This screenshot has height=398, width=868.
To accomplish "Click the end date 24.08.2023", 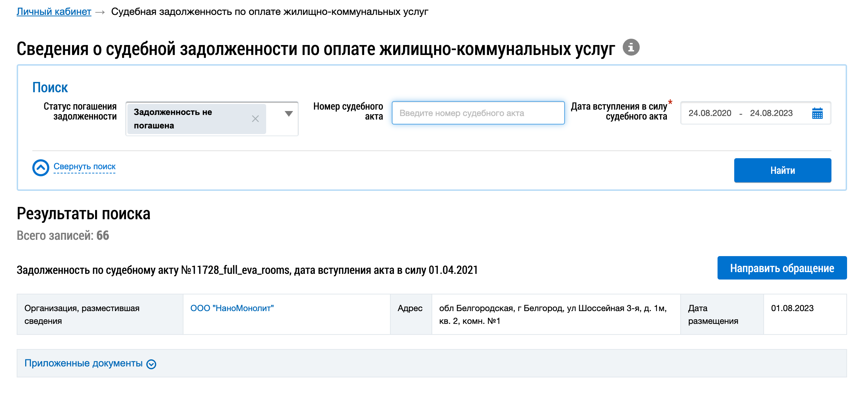I will pos(771,113).
